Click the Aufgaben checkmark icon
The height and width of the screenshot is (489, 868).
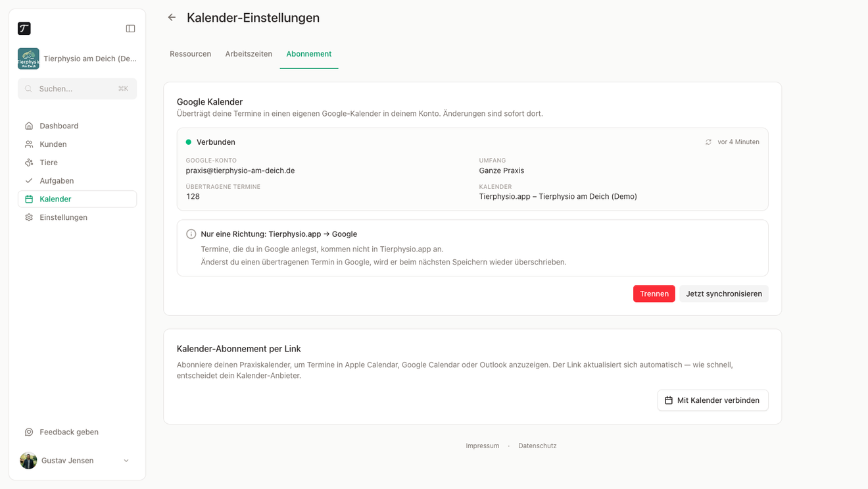(29, 181)
